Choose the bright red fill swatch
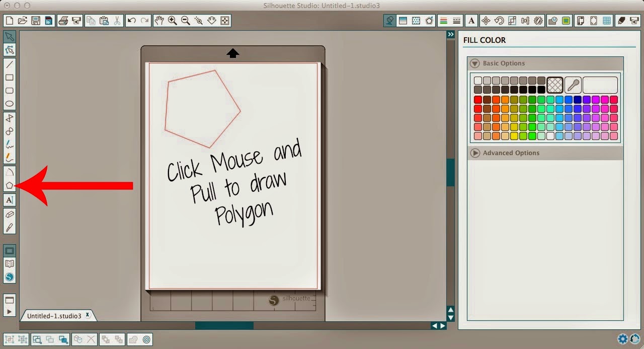644x349 pixels. coord(477,100)
